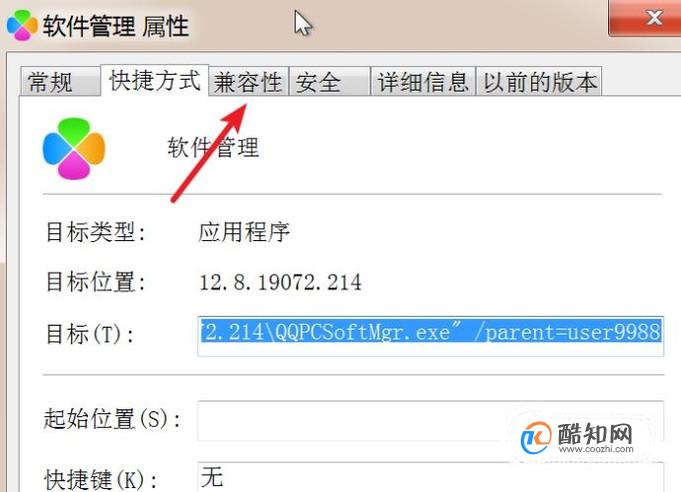Click the 起始位置(S) label
The image size is (681, 492).
coord(112,419)
